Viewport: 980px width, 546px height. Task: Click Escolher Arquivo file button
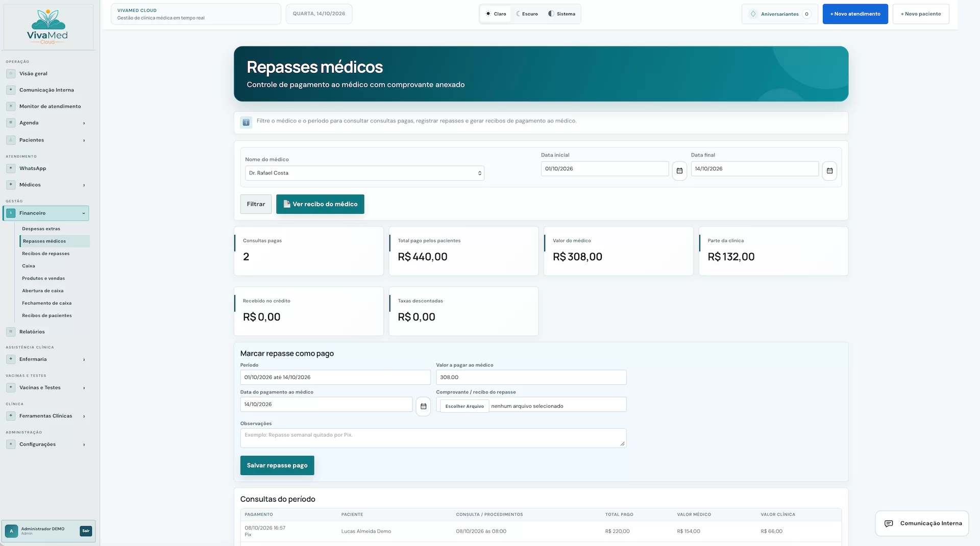pyautogui.click(x=464, y=406)
